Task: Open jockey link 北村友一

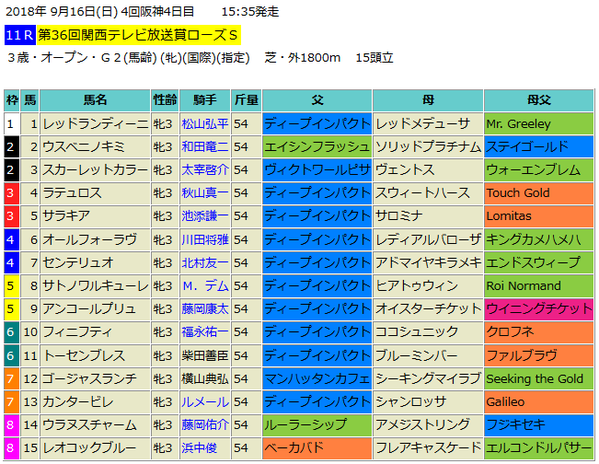Action: point(205,263)
